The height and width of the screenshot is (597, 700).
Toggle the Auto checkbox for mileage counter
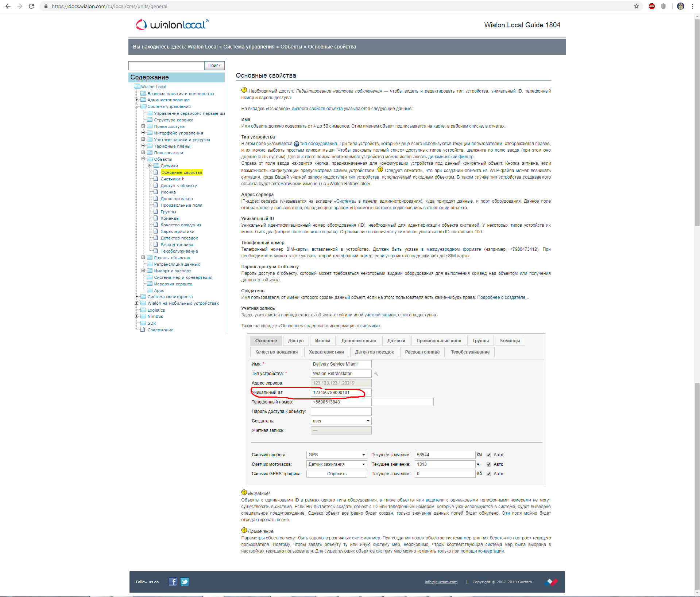(489, 455)
